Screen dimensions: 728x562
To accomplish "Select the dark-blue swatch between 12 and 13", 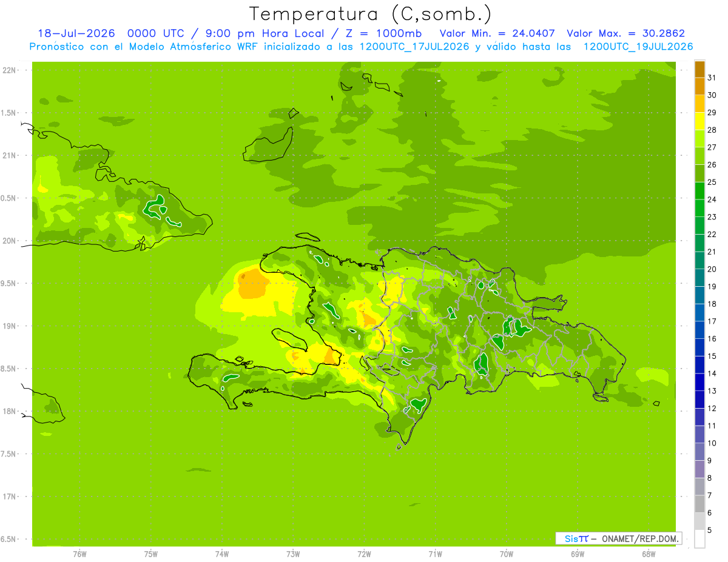I will (x=699, y=400).
